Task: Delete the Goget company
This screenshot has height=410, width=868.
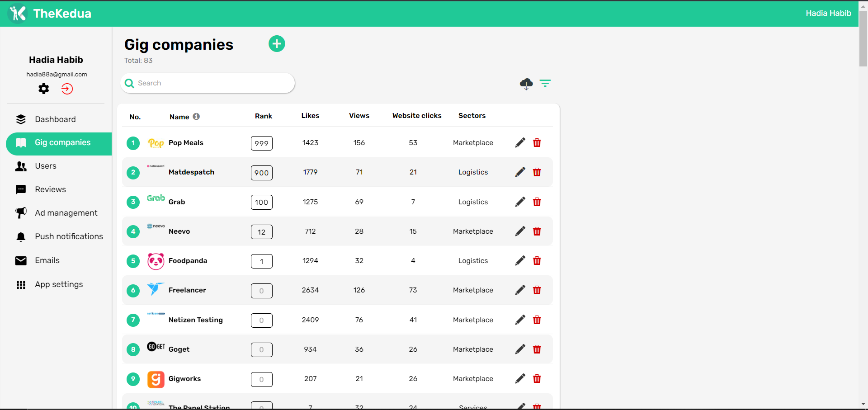Action: (537, 349)
